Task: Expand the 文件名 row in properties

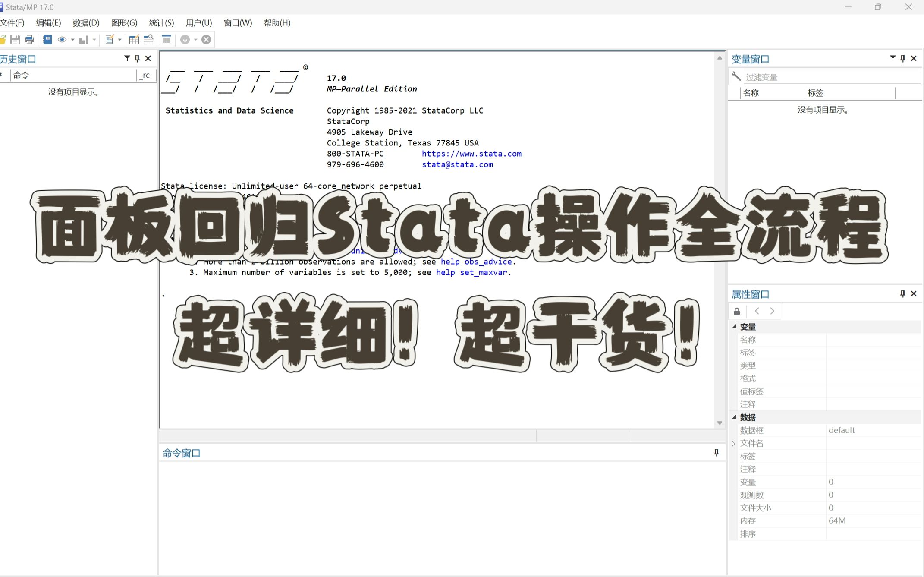Action: coord(733,443)
